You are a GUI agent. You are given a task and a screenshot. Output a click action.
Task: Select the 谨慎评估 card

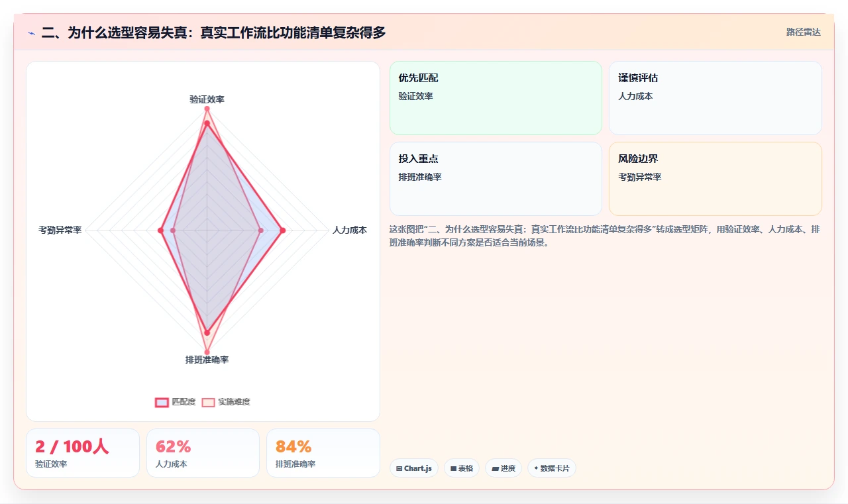pos(715,98)
